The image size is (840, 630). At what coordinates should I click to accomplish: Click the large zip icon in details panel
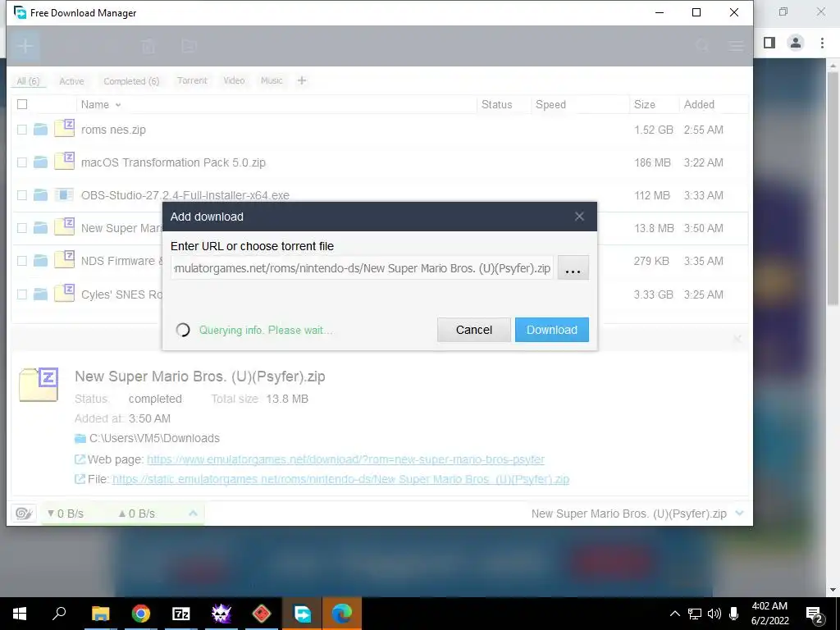[x=39, y=384]
